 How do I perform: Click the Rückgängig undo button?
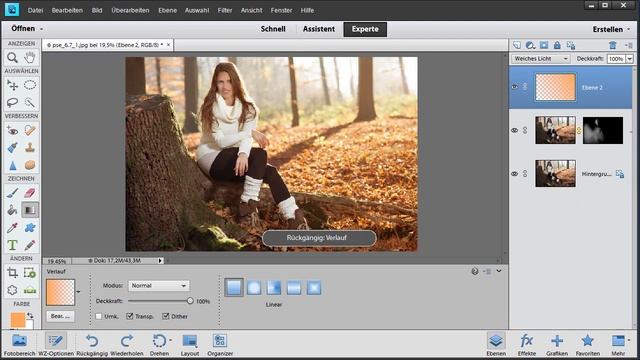pyautogui.click(x=92, y=345)
